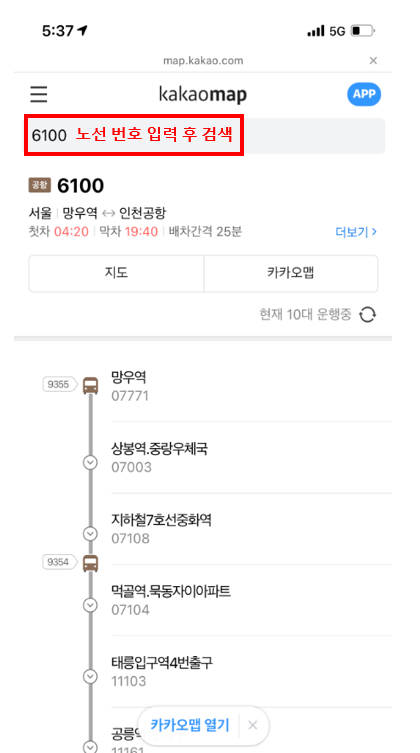420x753 pixels.
Task: Dismiss the 카카오맵 열기 banner X
Action: tap(252, 725)
